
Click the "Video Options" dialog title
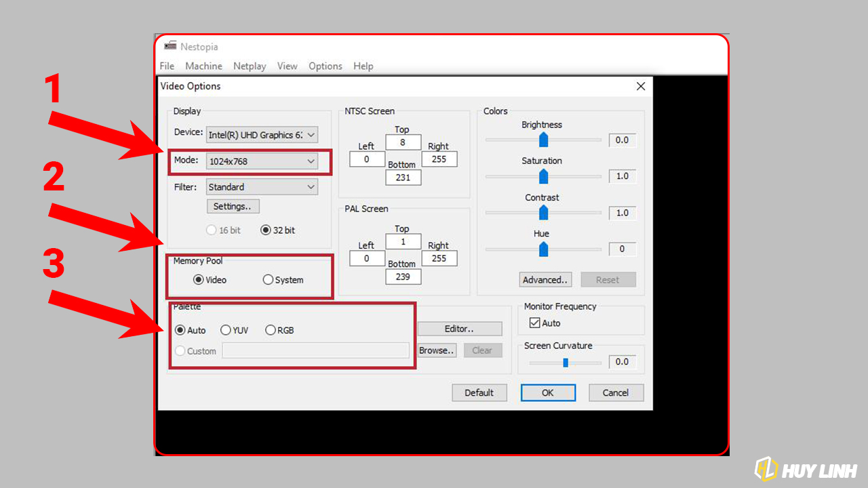pyautogui.click(x=191, y=86)
